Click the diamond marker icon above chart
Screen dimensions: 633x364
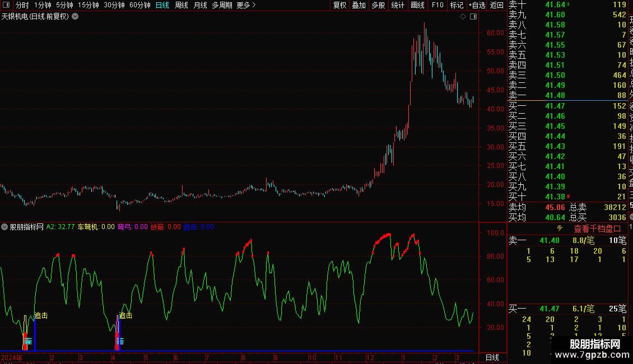coord(463,17)
